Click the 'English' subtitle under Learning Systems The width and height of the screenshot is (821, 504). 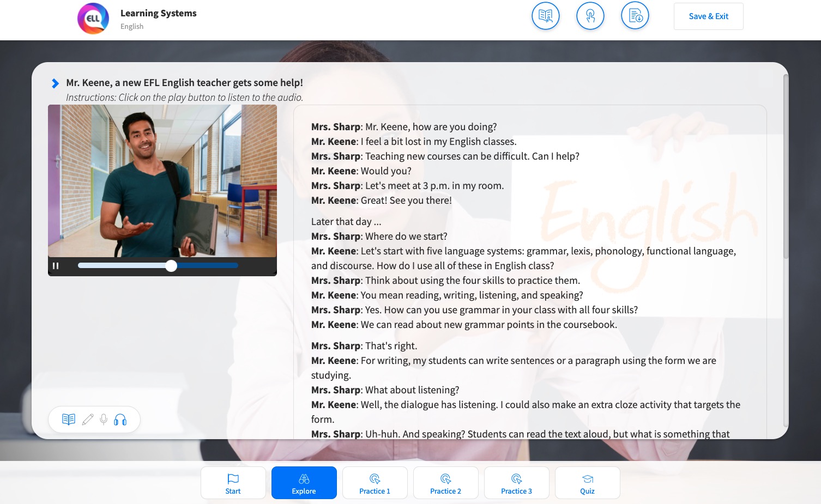(132, 26)
